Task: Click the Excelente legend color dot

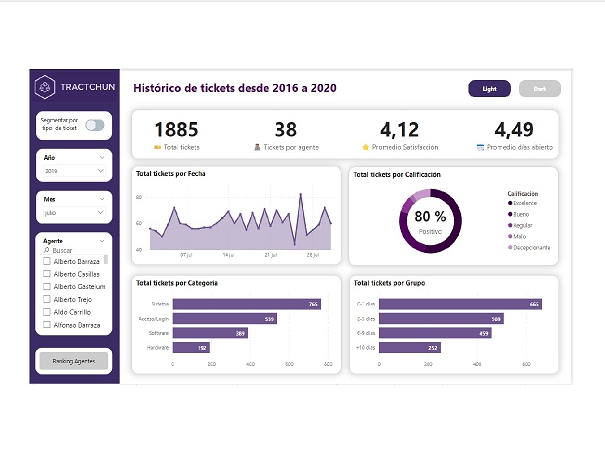Action: point(510,203)
